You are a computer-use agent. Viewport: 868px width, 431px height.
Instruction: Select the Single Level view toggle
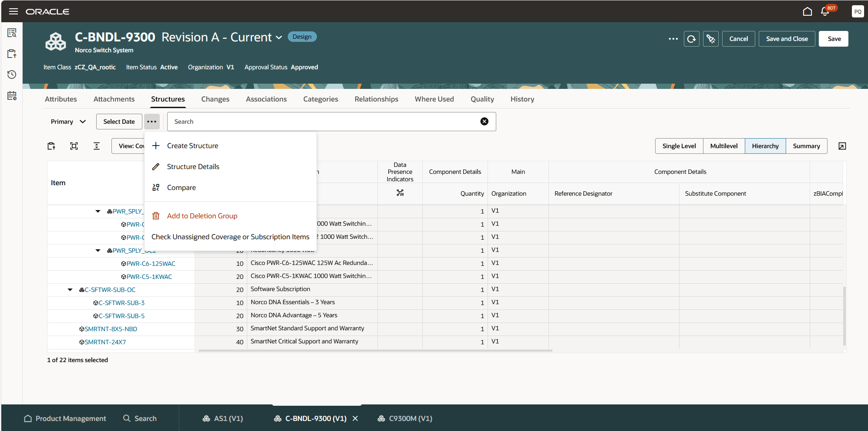679,146
